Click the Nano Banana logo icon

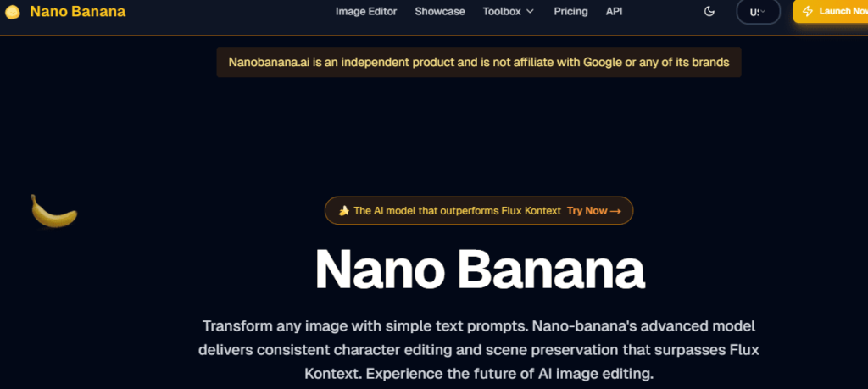pos(13,12)
